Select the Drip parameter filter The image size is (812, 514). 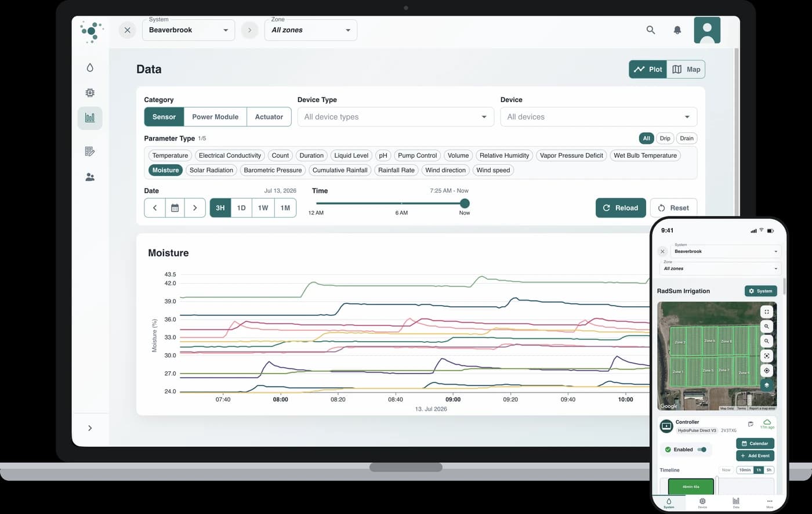click(x=665, y=138)
